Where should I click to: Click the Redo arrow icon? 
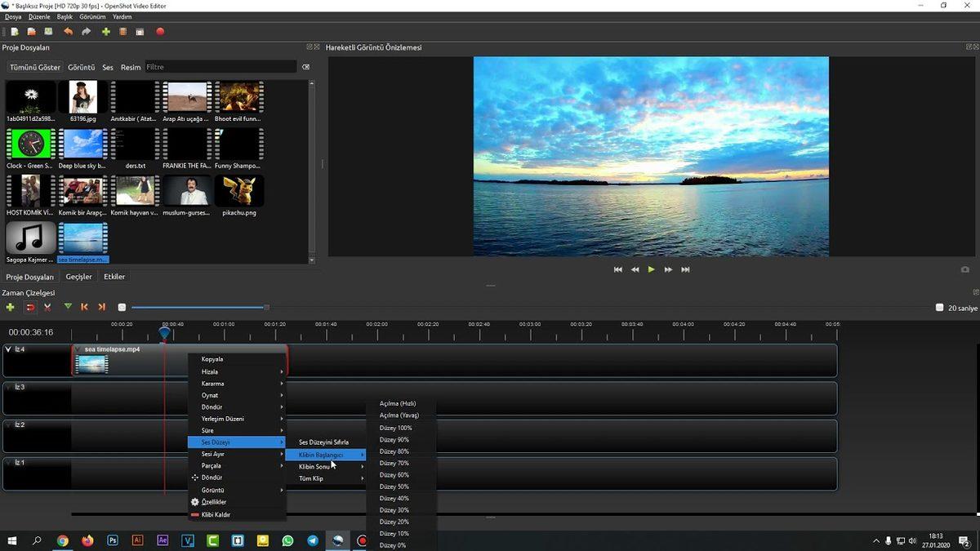coord(87,31)
